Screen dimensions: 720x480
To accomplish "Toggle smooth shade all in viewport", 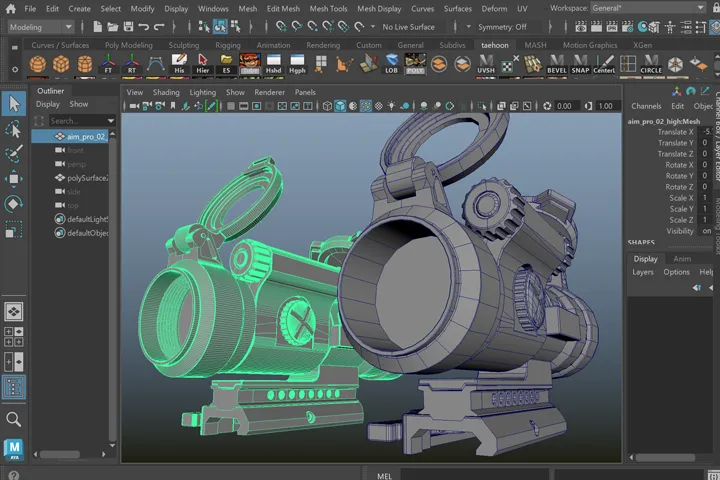I will coord(340,106).
